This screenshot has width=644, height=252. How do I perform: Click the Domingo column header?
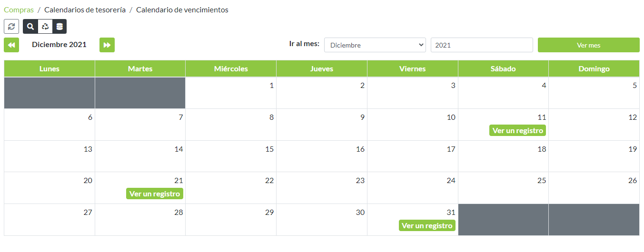tap(594, 68)
